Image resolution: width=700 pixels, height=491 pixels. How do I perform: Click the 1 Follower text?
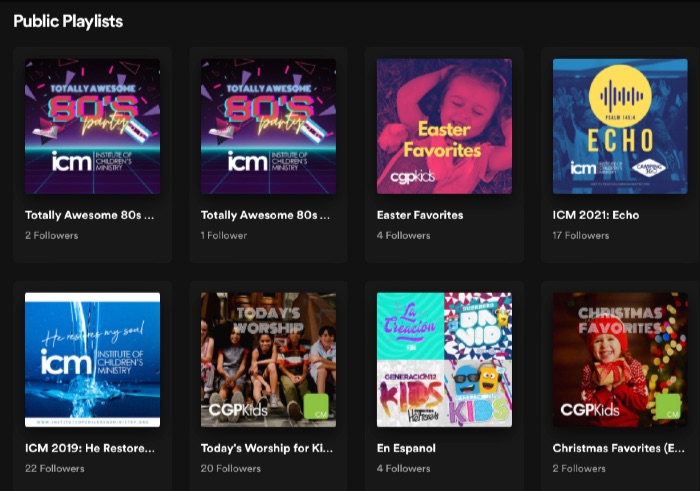click(x=224, y=235)
